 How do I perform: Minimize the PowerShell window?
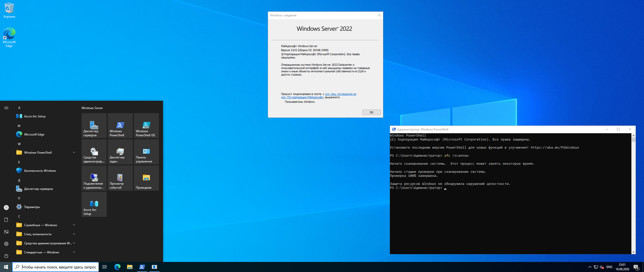(x=607, y=129)
